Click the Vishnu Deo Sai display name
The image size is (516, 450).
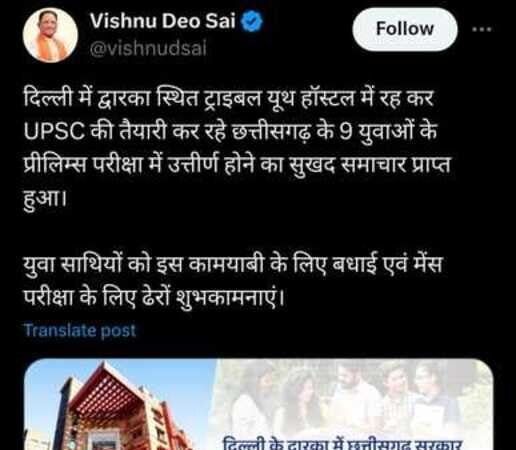coord(163,21)
